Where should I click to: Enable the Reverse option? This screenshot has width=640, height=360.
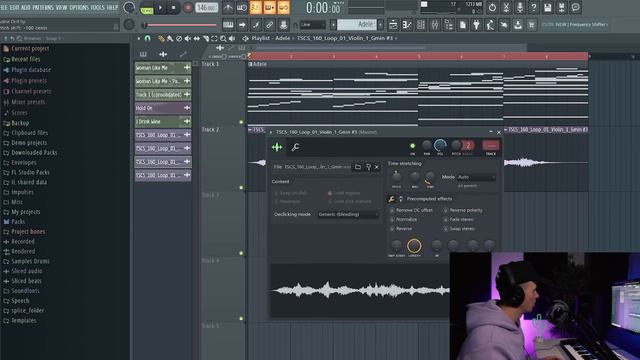click(x=401, y=229)
